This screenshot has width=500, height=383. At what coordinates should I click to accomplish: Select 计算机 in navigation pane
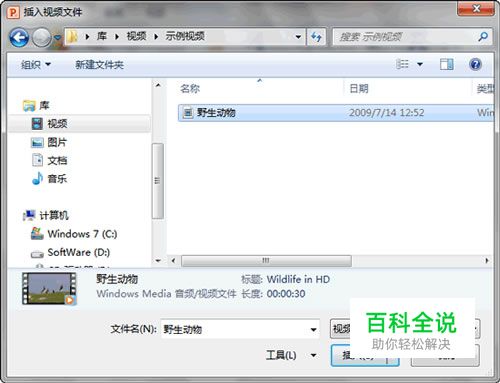pyautogui.click(x=54, y=216)
